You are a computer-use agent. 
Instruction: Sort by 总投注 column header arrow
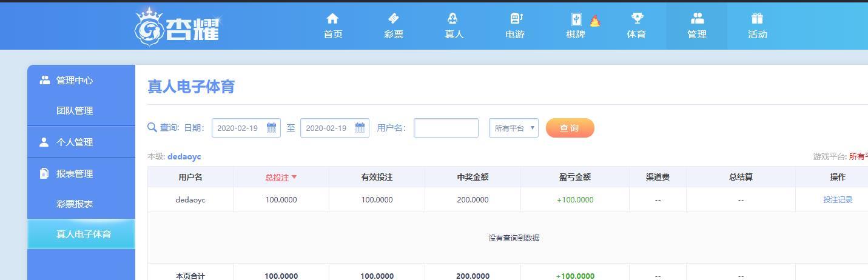[294, 178]
